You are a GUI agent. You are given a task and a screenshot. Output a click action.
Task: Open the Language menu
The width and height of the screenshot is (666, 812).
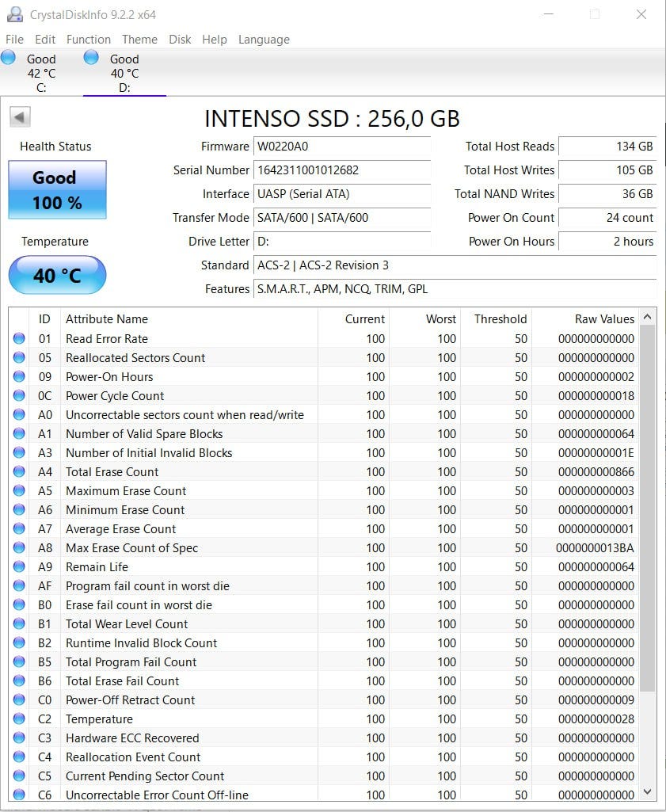[264, 40]
